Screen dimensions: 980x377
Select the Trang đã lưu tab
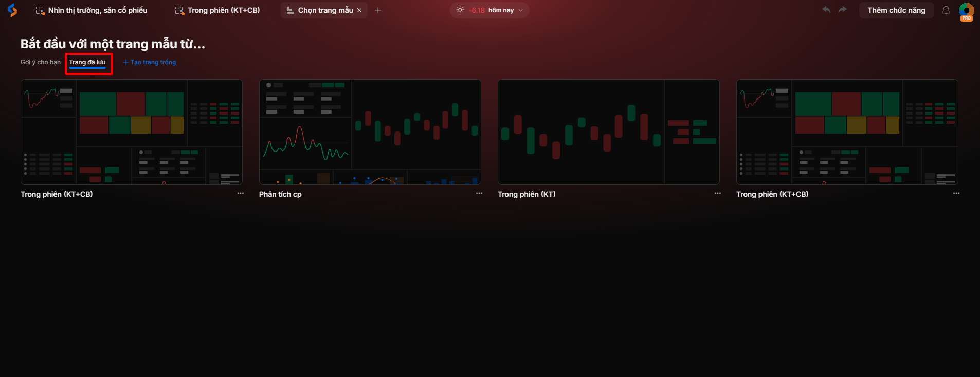(x=87, y=62)
